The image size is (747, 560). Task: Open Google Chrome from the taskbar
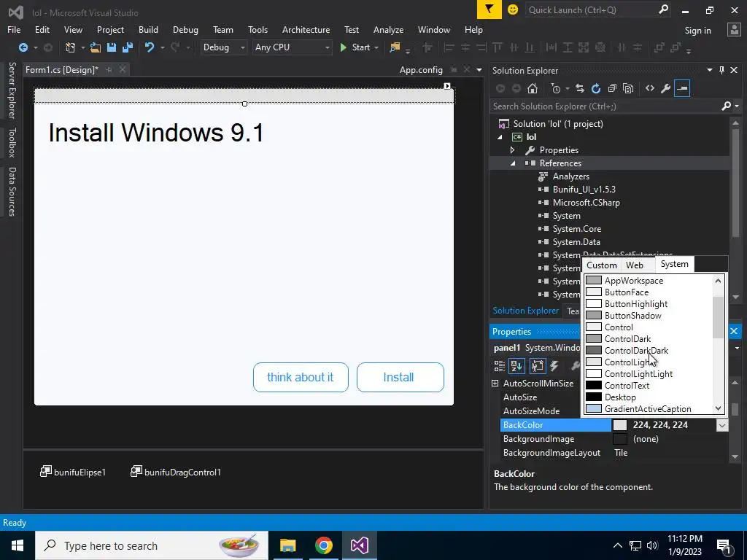click(323, 545)
